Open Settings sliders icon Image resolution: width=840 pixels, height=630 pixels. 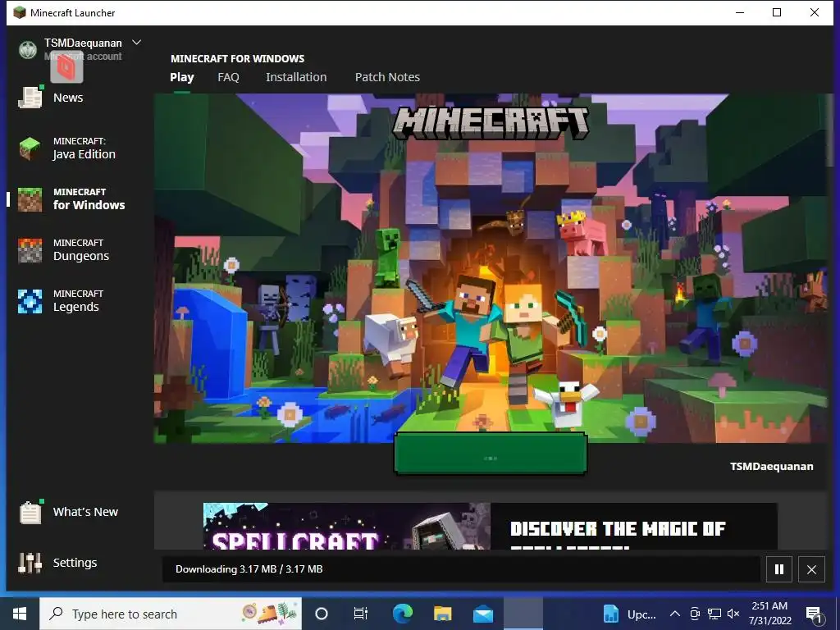[30, 563]
